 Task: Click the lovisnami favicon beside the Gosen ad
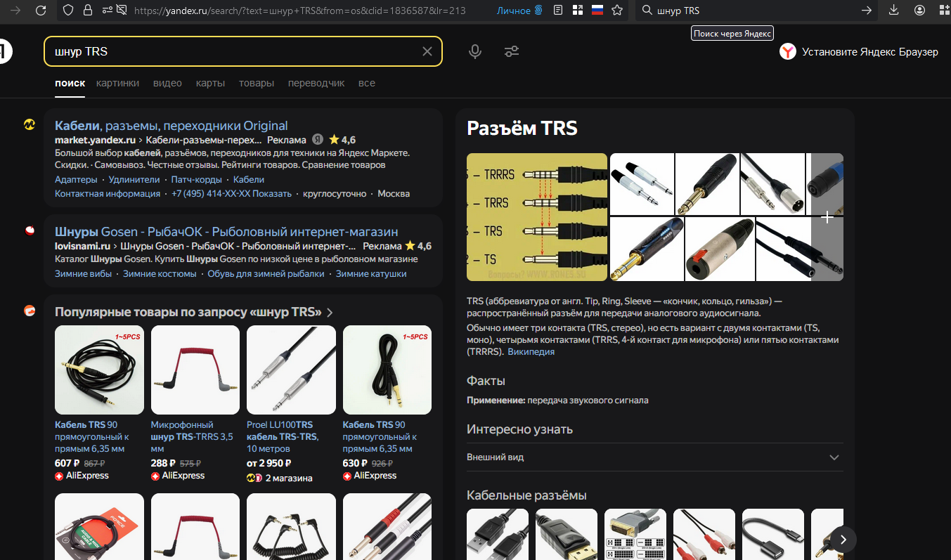point(30,230)
